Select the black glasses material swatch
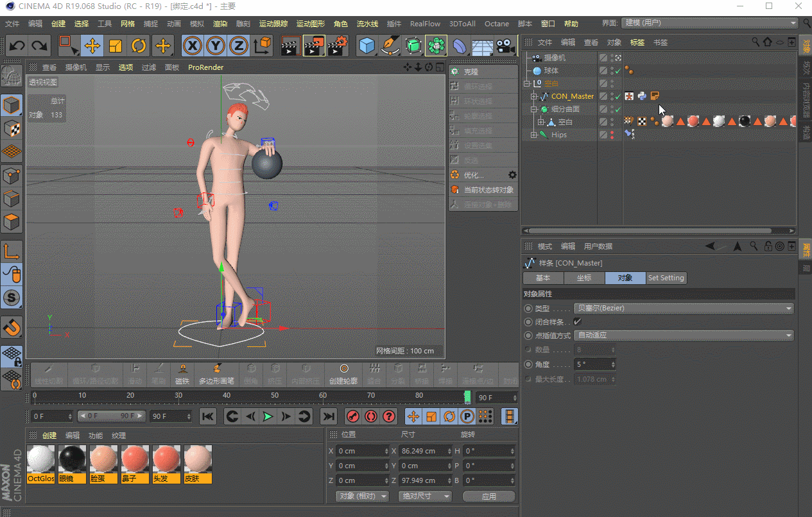Screen dimensions: 812x517 (x=72, y=464)
